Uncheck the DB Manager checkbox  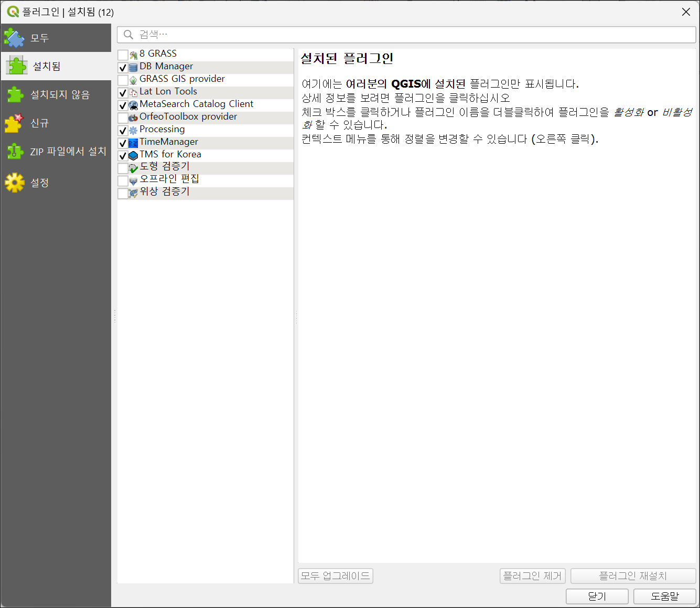123,68
